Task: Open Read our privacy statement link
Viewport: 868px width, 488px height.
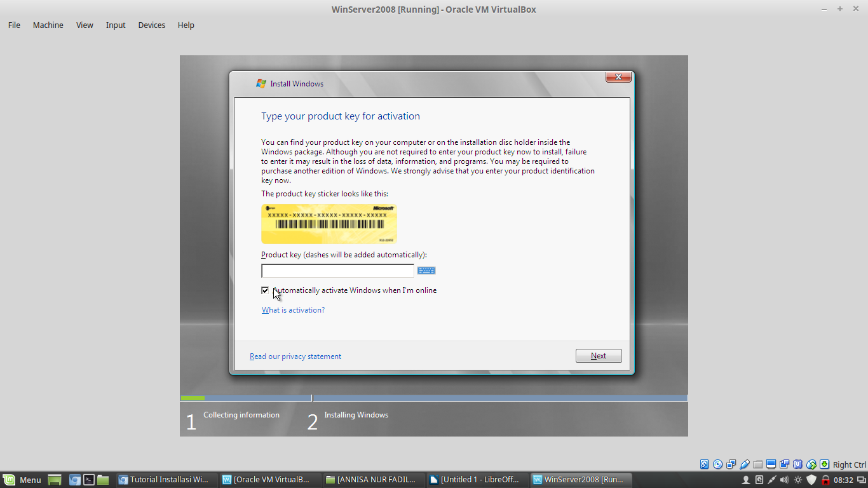Action: (295, 356)
